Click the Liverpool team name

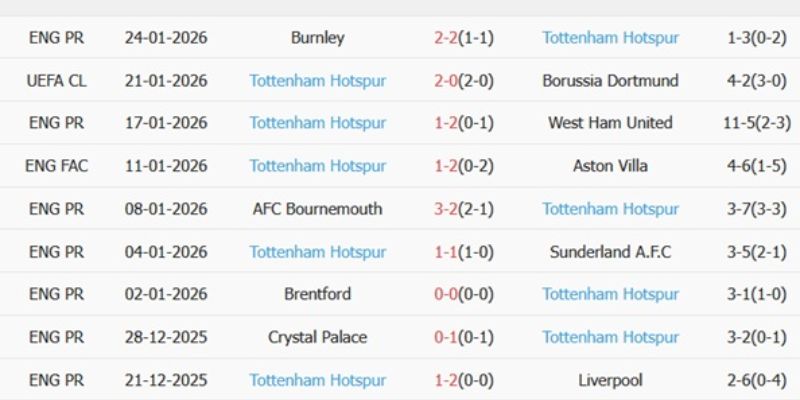point(610,380)
